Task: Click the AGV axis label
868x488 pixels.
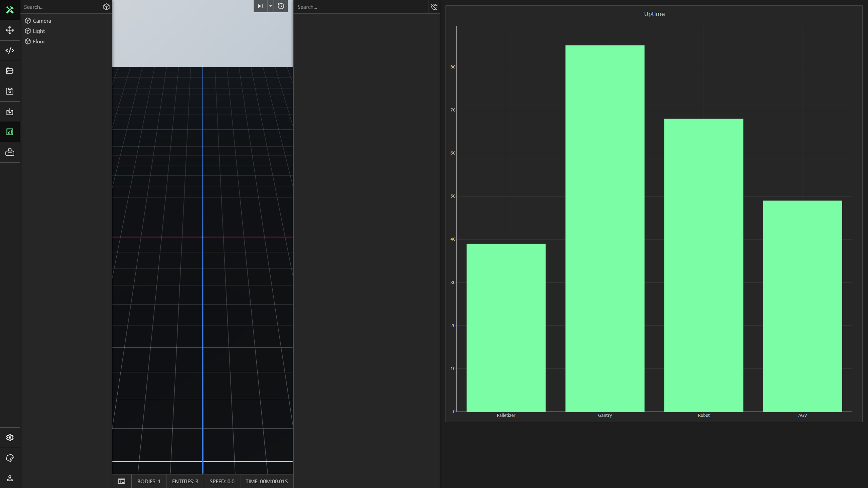Action: [x=803, y=415]
